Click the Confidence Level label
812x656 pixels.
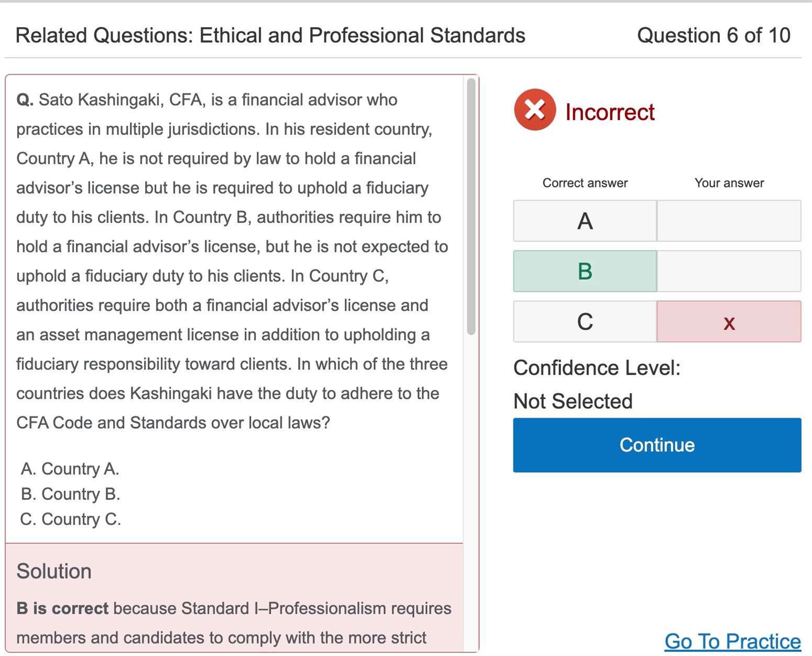[597, 368]
